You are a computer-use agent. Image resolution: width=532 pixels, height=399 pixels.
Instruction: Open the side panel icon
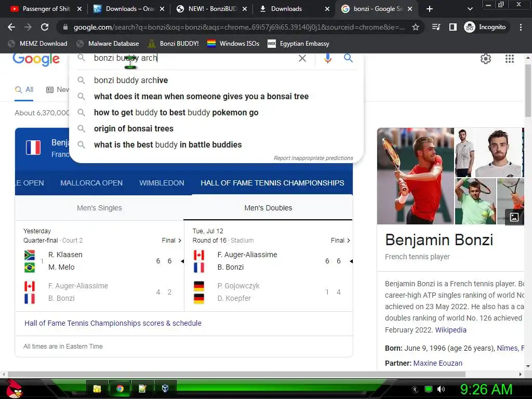coord(453,27)
